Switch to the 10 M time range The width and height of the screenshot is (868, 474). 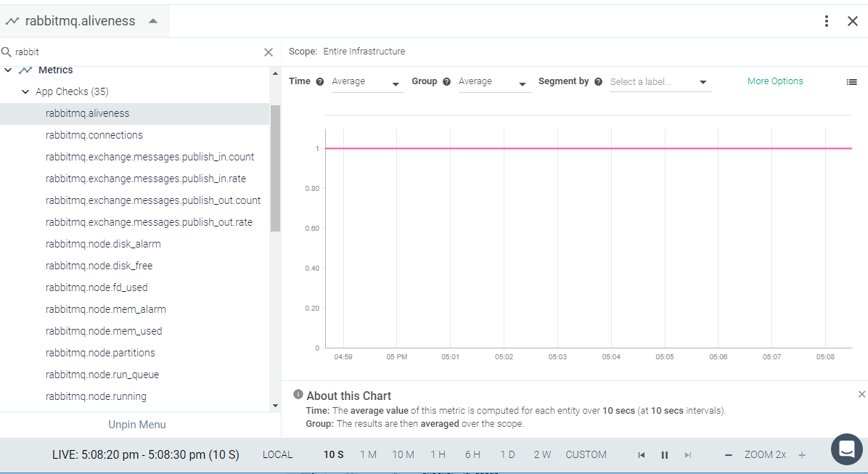click(x=403, y=454)
